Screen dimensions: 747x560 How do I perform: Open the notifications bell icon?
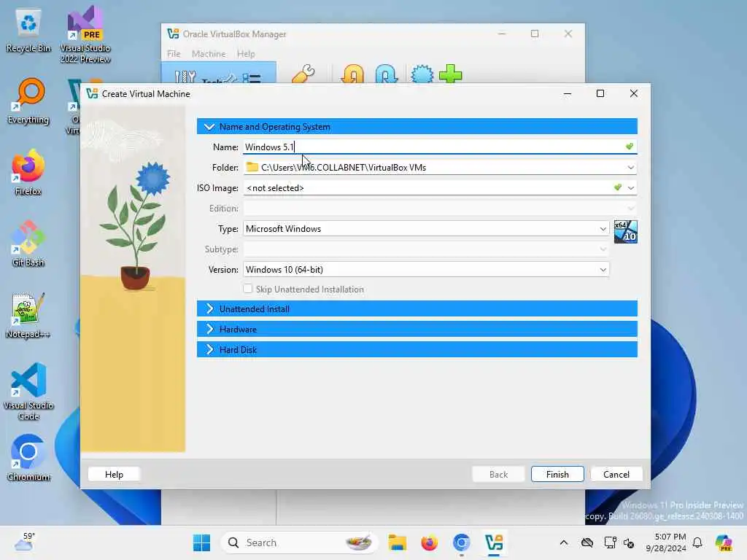click(697, 542)
